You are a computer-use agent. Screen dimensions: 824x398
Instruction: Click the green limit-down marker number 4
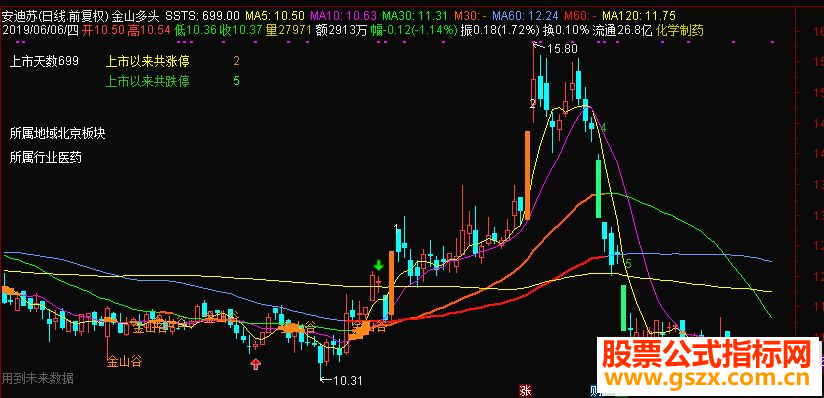604,128
